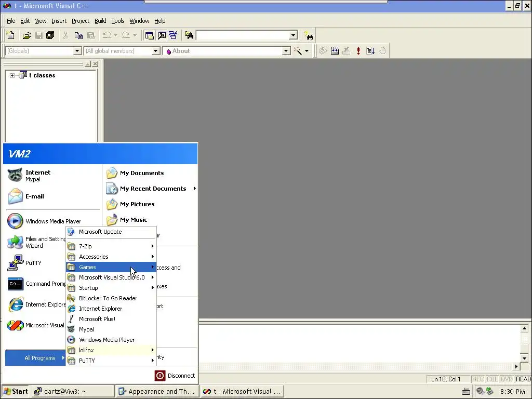This screenshot has height=399, width=532.
Task: Switch to dartz@VM3 taskbar window
Action: 73,391
